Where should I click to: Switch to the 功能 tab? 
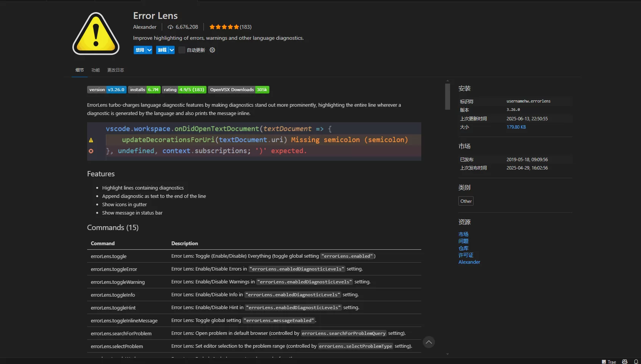[x=95, y=70]
